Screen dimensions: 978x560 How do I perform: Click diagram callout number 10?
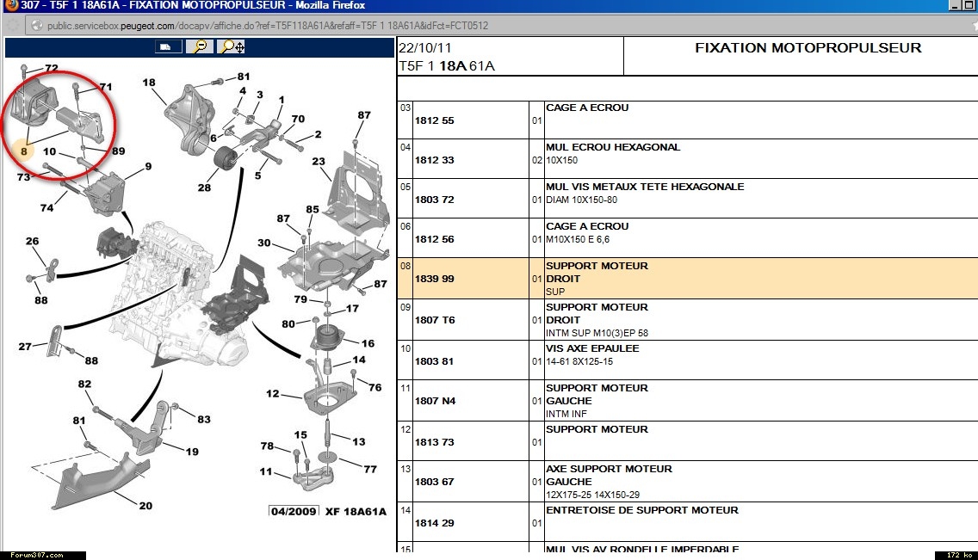49,151
